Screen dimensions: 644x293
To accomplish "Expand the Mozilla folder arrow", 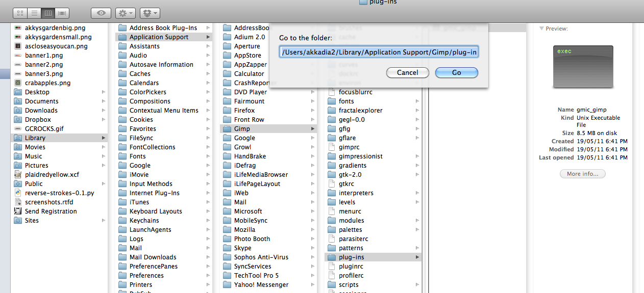I will pos(313,230).
